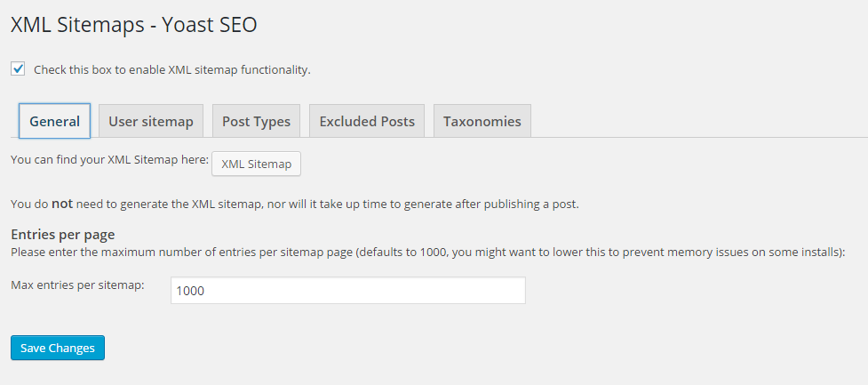868x385 pixels.
Task: Click the 'You can find your XML Sitemap here' text
Action: click(109, 159)
